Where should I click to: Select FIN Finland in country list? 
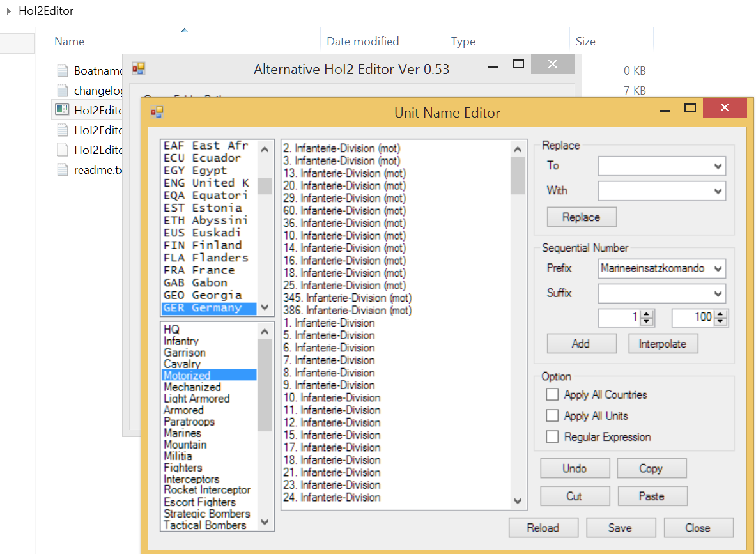209,245
